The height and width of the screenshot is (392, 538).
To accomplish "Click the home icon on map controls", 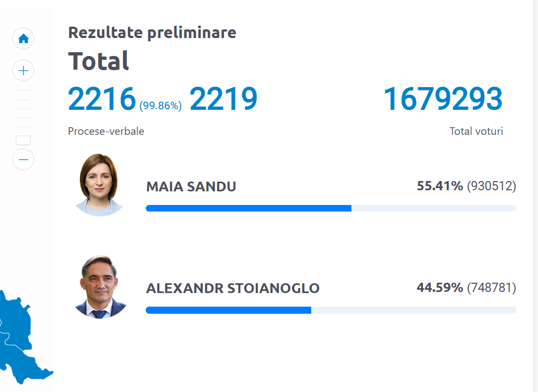I will 23,39.
